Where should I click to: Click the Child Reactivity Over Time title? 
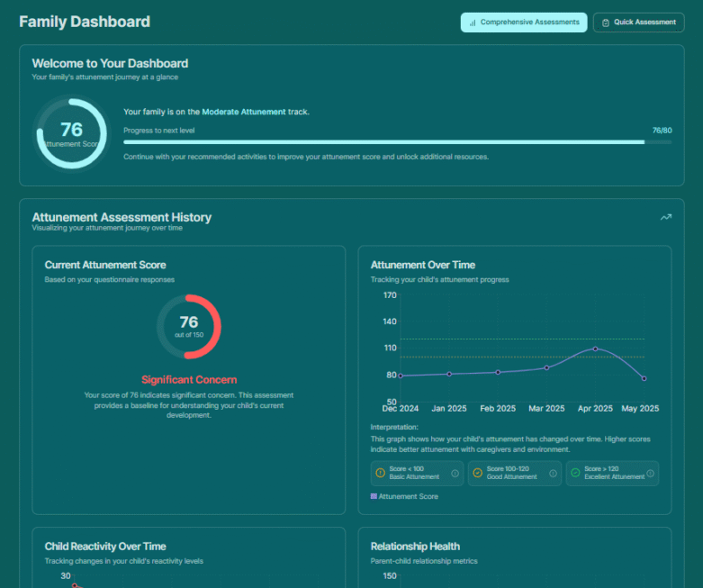(105, 547)
